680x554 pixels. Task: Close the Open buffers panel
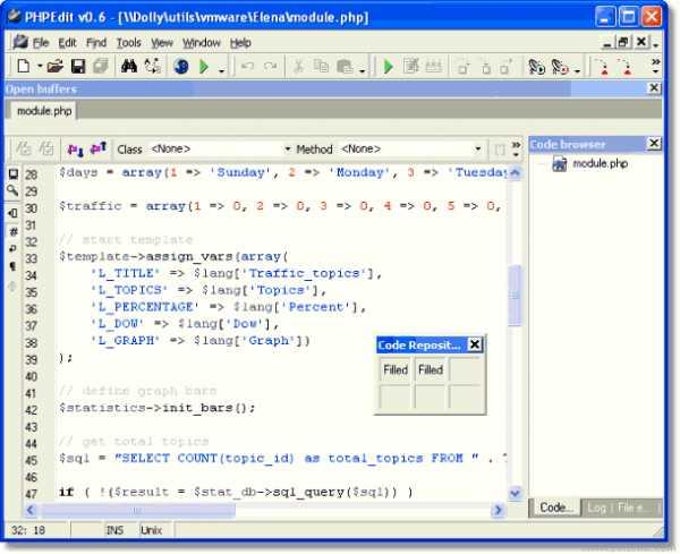click(x=654, y=88)
